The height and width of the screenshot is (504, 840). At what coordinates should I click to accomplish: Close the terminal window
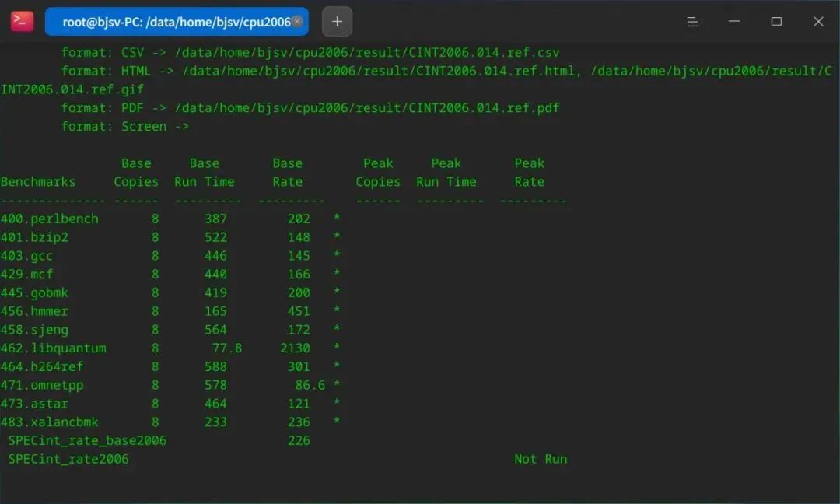[818, 22]
